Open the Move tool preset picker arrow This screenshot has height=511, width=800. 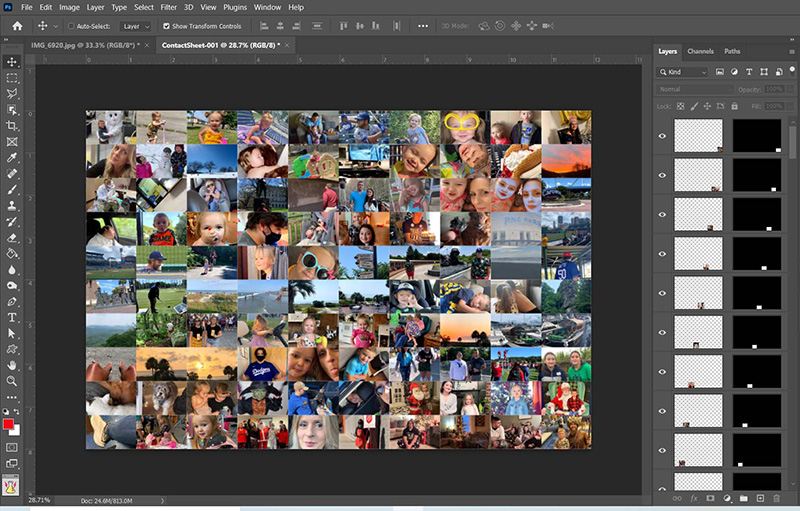coord(56,27)
